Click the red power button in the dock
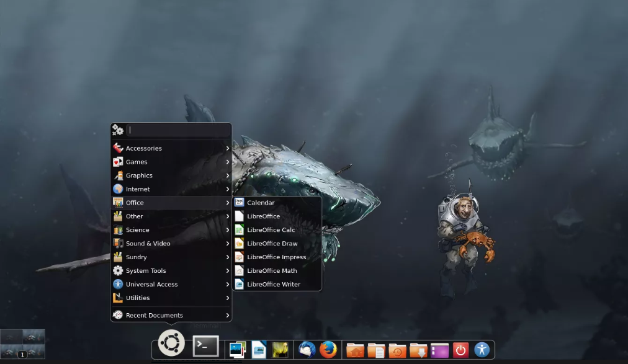This screenshot has height=364, width=628. point(460,350)
